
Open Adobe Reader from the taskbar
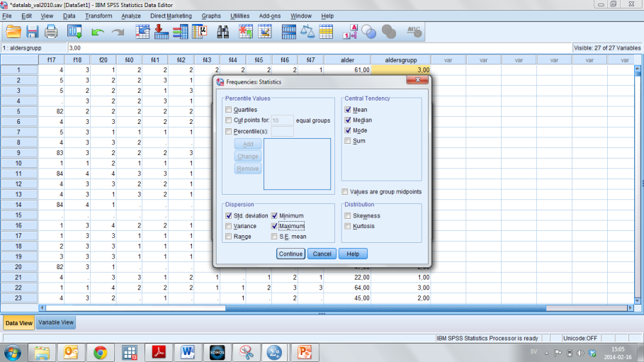159,353
